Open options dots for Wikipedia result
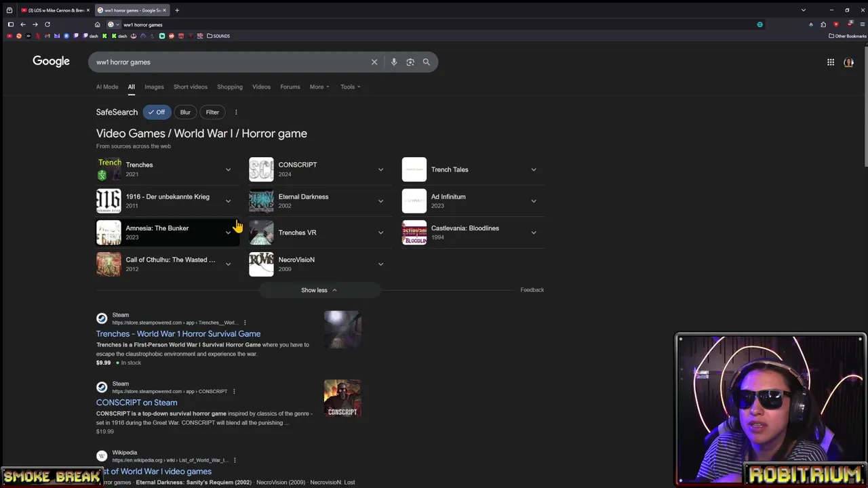 point(235,460)
